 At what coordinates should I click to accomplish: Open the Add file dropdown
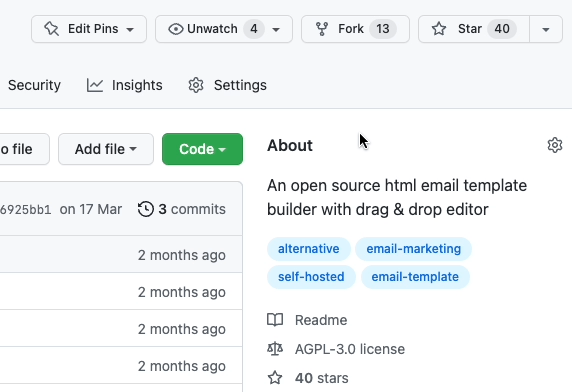point(106,149)
